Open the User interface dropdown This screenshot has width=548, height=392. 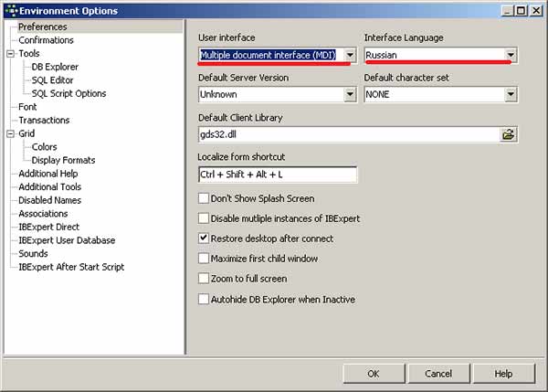pos(350,55)
